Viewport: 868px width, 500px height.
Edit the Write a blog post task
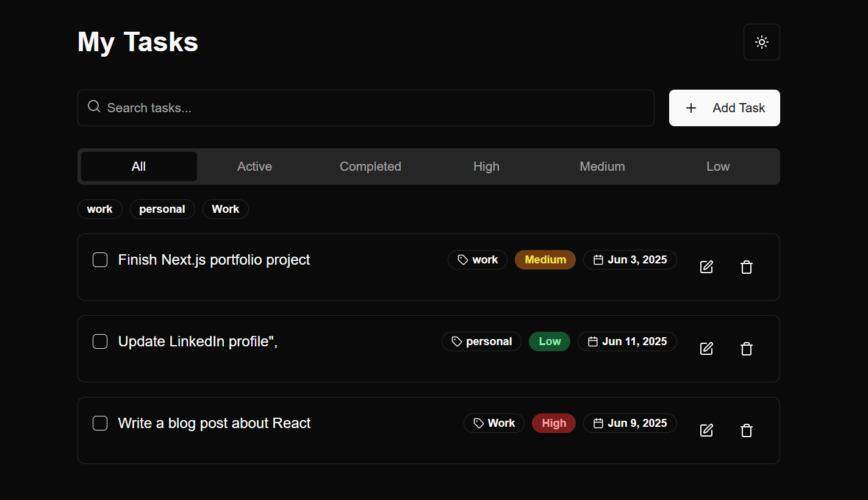[706, 430]
